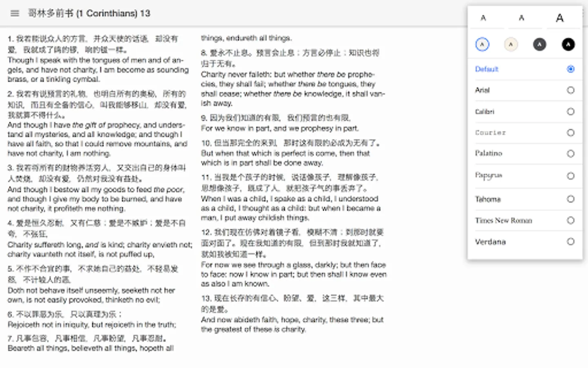
Task: Select the Calibri font radio button
Action: point(570,111)
